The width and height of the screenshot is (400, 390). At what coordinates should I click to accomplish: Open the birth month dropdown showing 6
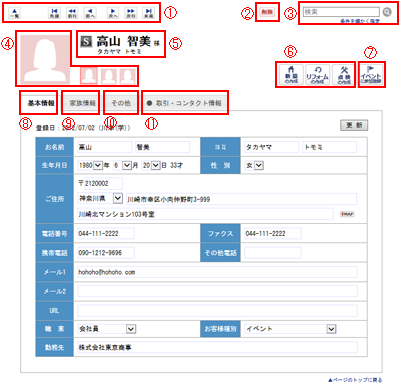coord(127,165)
